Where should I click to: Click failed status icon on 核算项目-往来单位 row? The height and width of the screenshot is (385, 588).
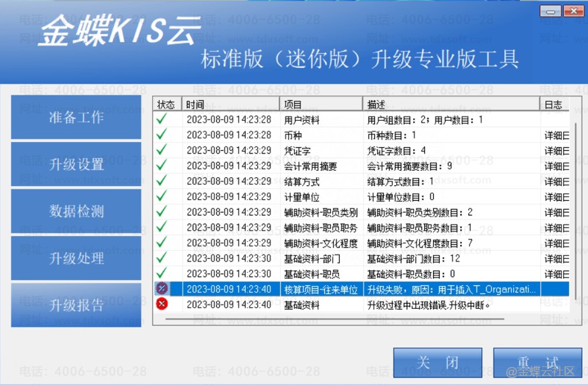click(162, 289)
